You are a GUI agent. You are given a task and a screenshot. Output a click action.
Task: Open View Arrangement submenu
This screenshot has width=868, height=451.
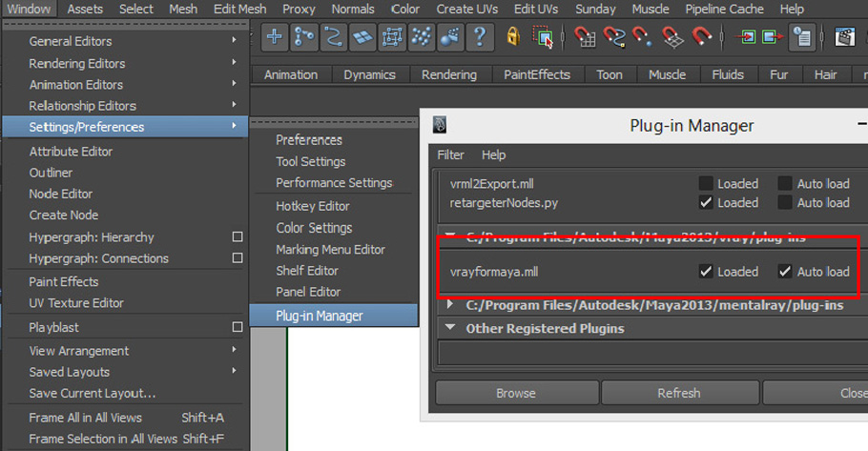click(x=234, y=349)
